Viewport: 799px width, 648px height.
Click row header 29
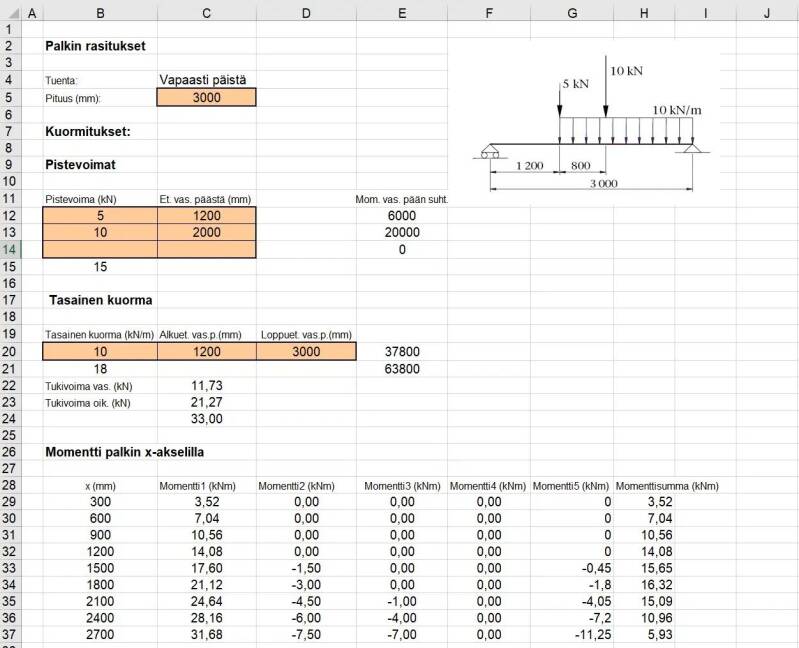[10, 502]
